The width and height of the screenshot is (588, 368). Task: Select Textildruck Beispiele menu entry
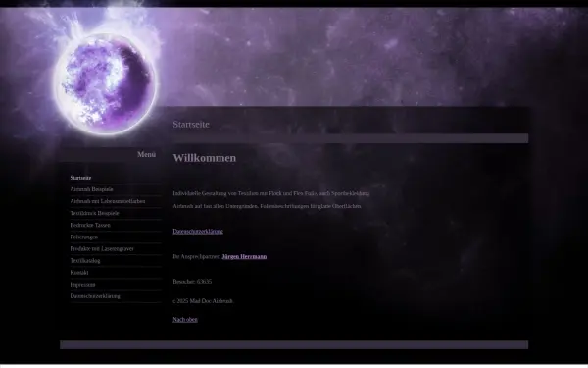click(x=94, y=213)
